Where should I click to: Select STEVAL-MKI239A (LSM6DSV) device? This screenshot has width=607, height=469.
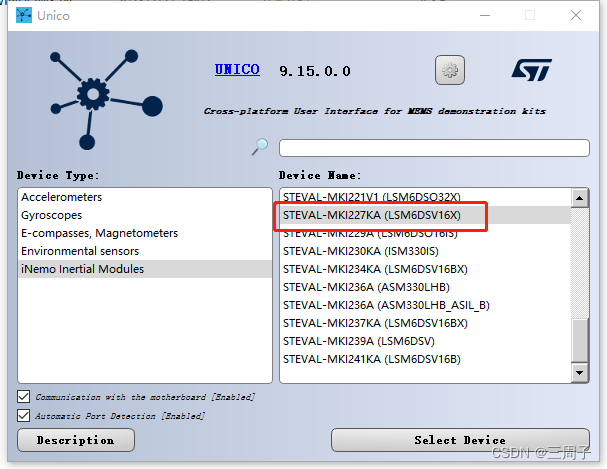425,341
